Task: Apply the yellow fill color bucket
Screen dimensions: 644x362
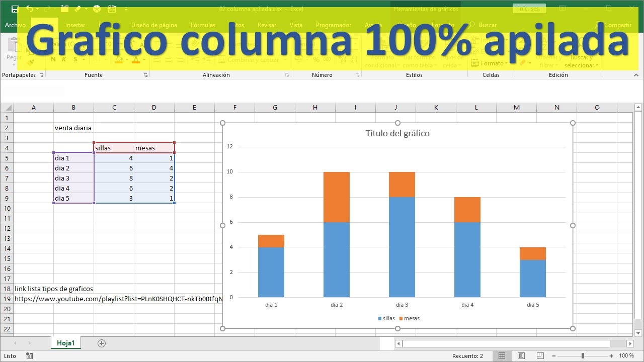Action: (118, 59)
